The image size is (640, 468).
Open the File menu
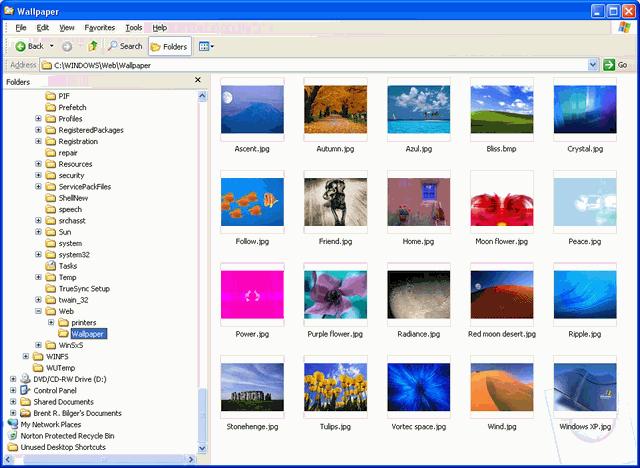point(20,28)
